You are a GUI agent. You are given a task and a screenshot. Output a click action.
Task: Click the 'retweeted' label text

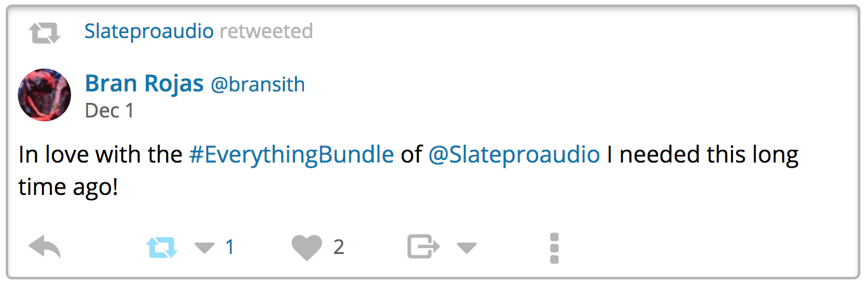266,31
